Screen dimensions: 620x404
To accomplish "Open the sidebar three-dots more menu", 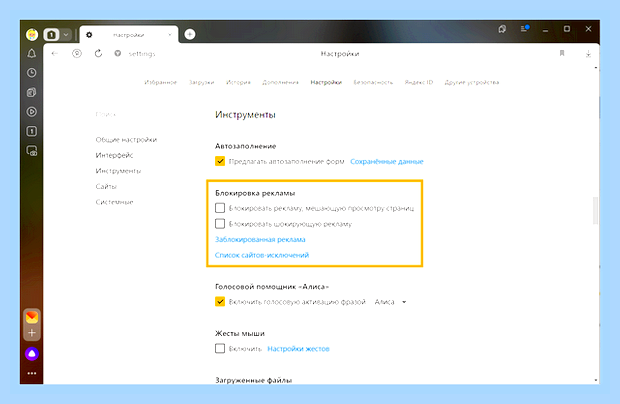I will click(32, 373).
